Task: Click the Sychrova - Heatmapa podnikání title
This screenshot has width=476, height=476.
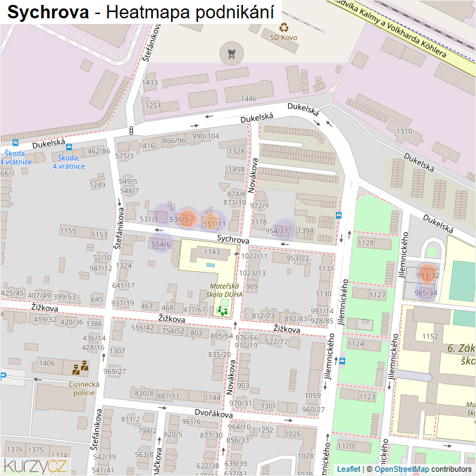Action: point(141,12)
